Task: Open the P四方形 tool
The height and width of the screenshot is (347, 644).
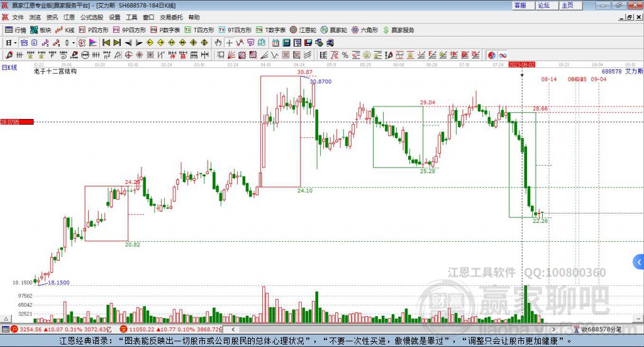Action: [94, 30]
